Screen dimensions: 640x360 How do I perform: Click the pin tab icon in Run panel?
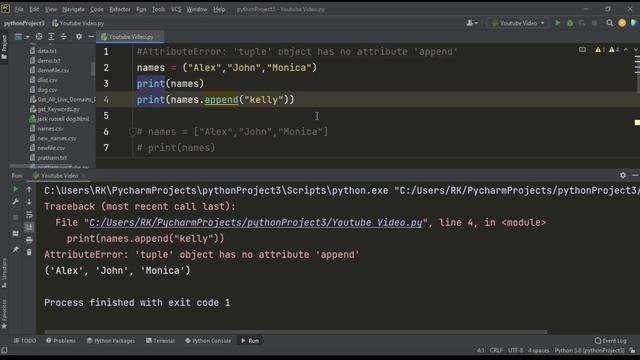(16, 249)
